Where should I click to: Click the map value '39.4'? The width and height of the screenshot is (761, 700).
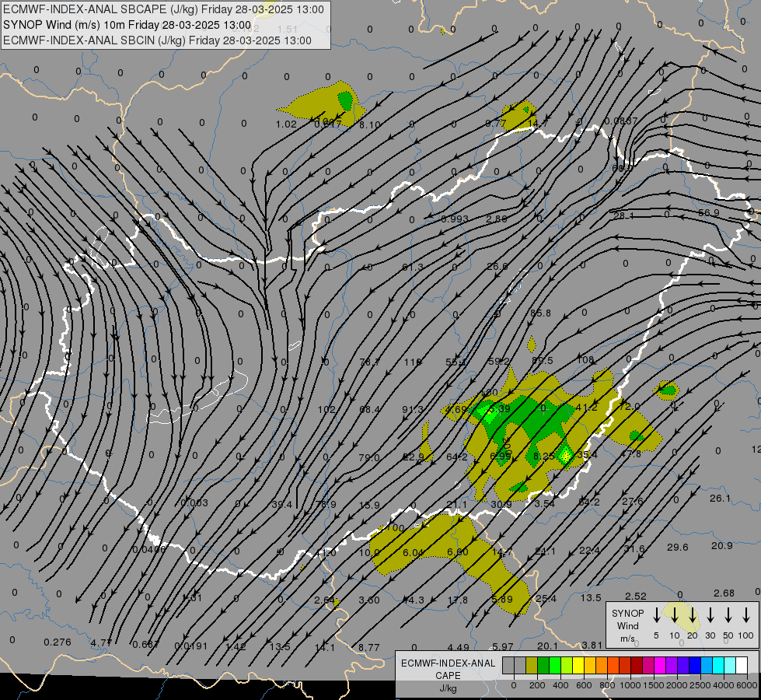point(282,505)
